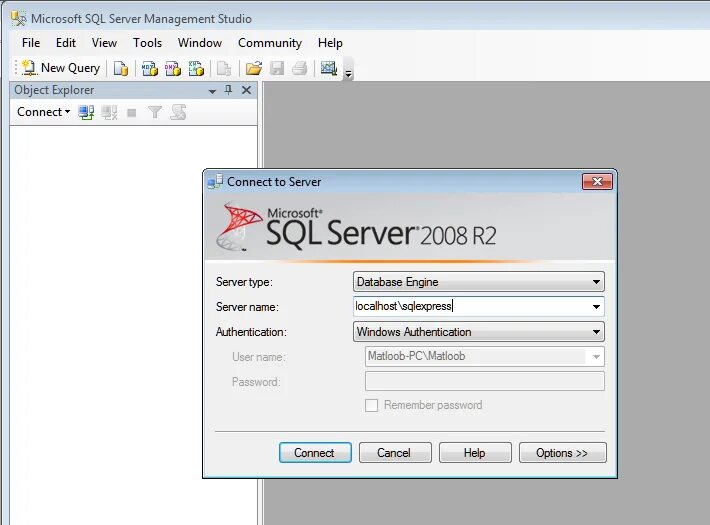
Task: Open the Community menu
Action: click(270, 43)
